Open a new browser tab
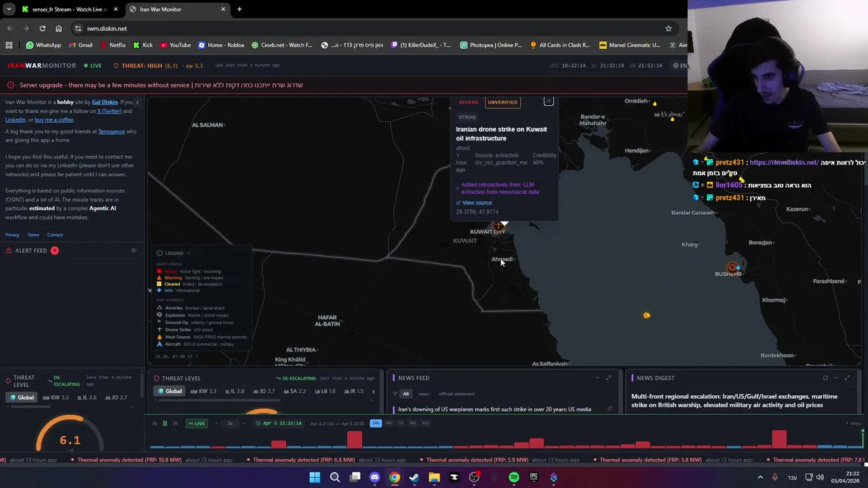The height and width of the screenshot is (488, 868). click(239, 9)
